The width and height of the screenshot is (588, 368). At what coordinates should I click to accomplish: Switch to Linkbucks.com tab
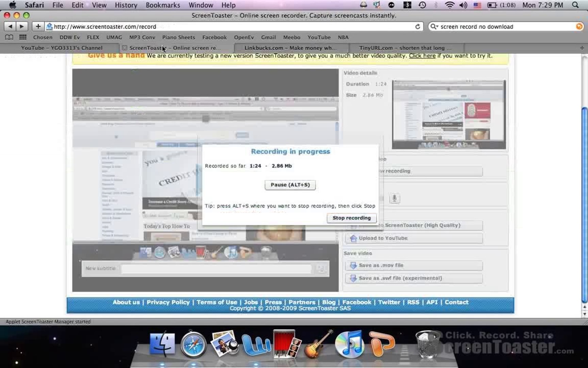(x=290, y=48)
